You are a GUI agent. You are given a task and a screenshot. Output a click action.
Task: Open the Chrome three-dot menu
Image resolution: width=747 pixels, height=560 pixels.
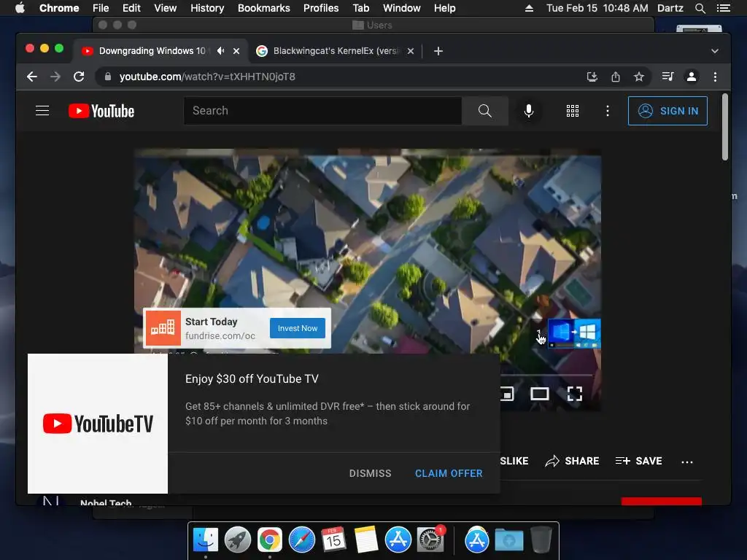click(x=715, y=77)
